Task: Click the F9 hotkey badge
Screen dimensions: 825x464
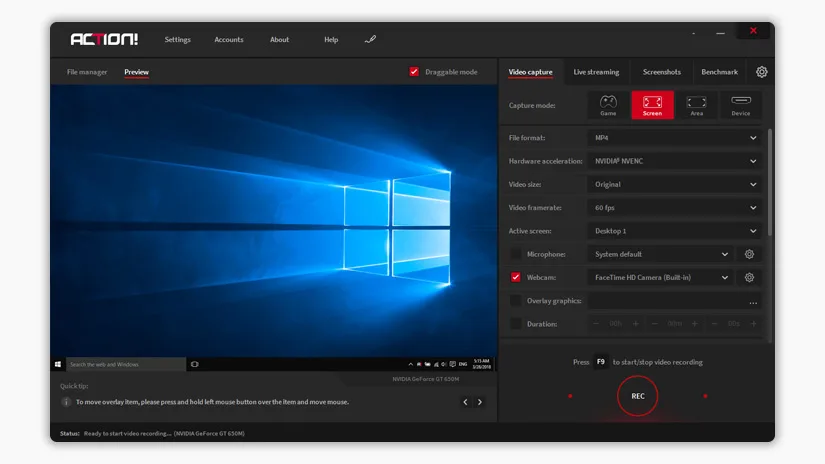Action: pyautogui.click(x=600, y=362)
